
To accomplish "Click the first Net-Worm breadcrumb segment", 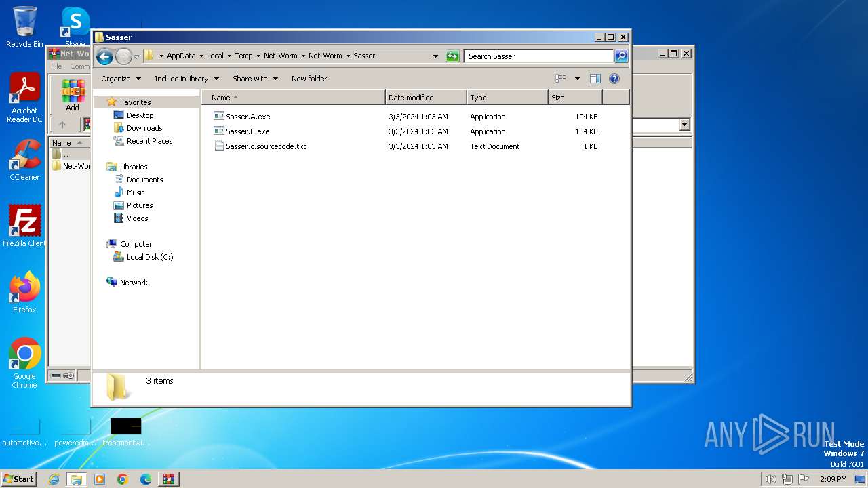I will tap(280, 56).
